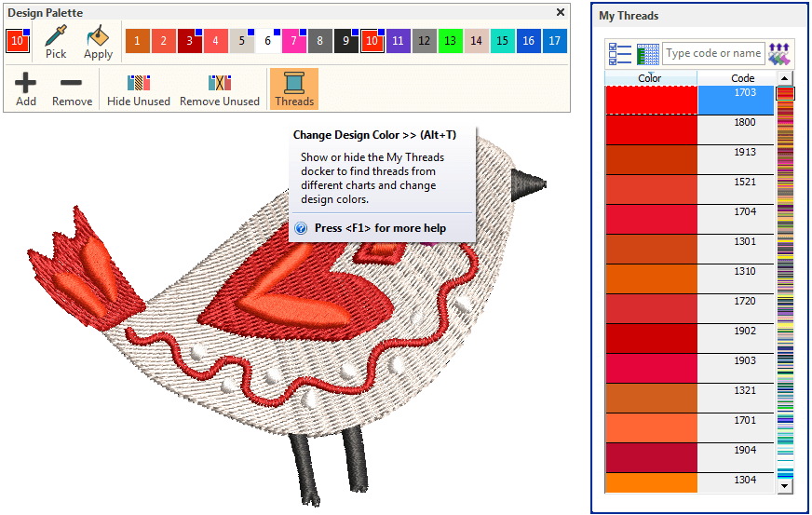
Task: Click the Remove Unused colors icon
Action: click(x=220, y=89)
